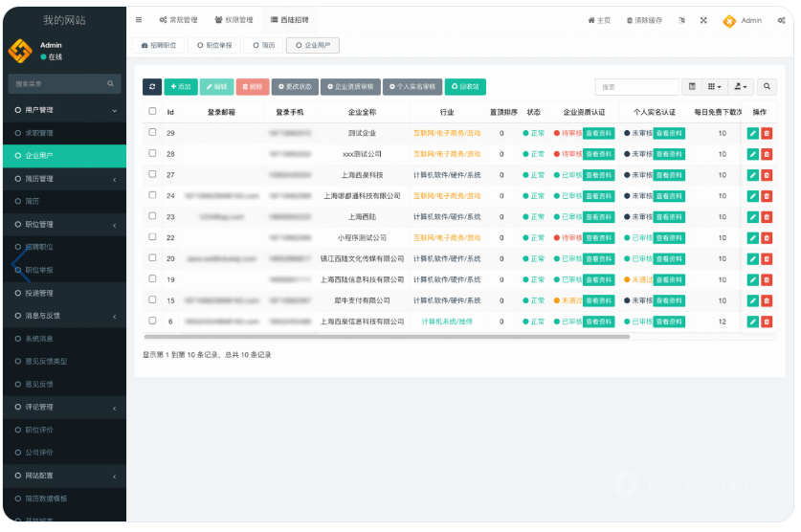This screenshot has width=801, height=532.
Task: Open the 权限管理 top menu
Action: [234, 20]
